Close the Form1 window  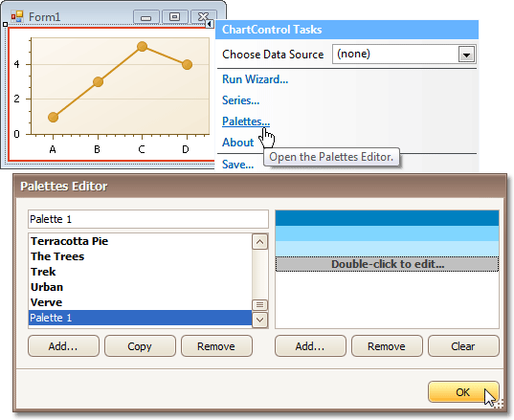[x=204, y=16]
